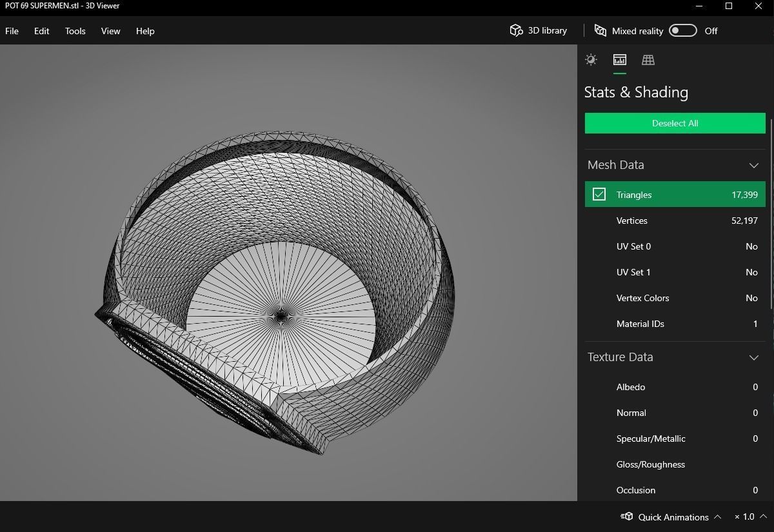The height and width of the screenshot is (532, 774).
Task: Select the Normal texture row
Action: pos(675,413)
